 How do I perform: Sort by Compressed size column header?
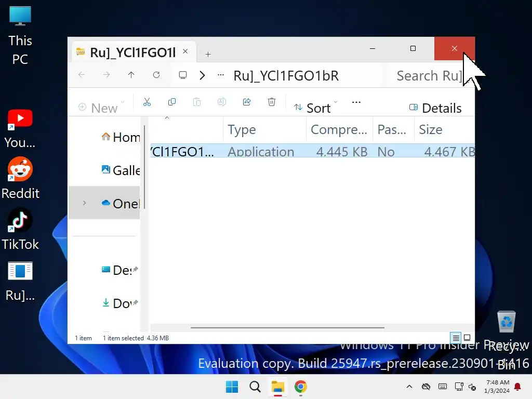(x=339, y=129)
